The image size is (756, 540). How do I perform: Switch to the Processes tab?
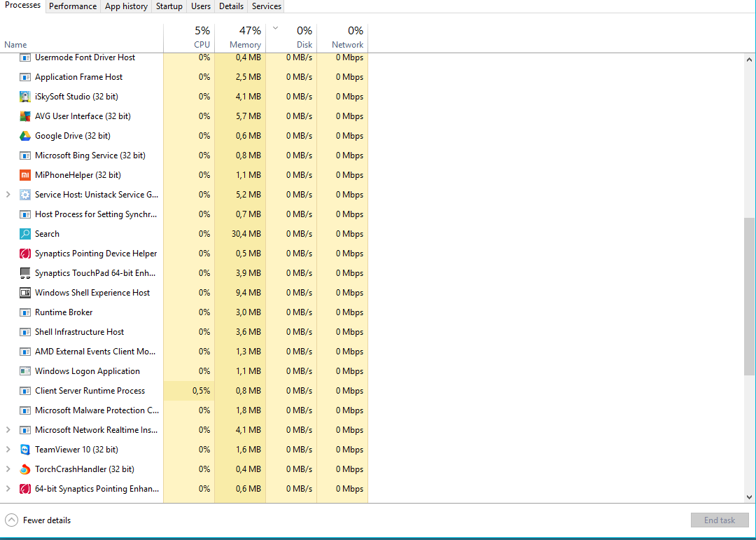(x=22, y=6)
